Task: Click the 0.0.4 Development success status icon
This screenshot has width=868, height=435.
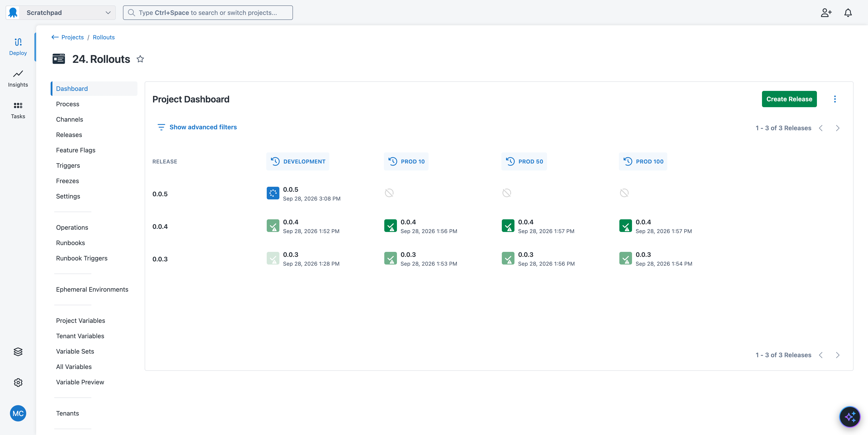Action: (x=273, y=226)
